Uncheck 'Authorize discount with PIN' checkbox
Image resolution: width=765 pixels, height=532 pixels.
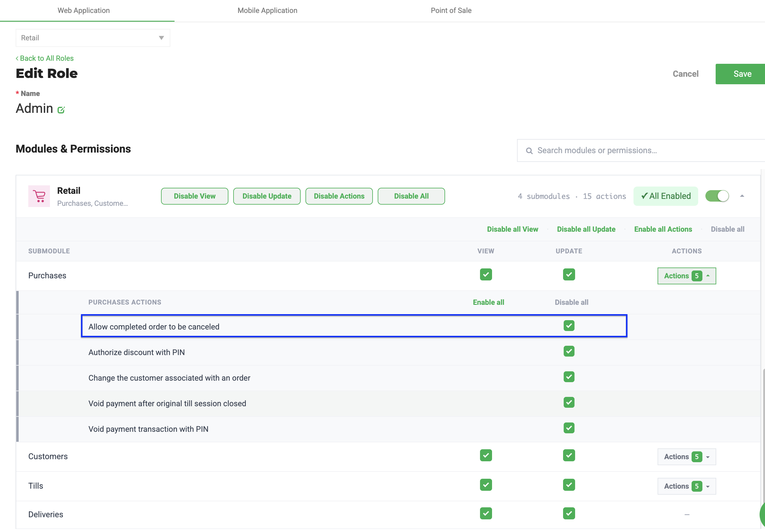569,351
